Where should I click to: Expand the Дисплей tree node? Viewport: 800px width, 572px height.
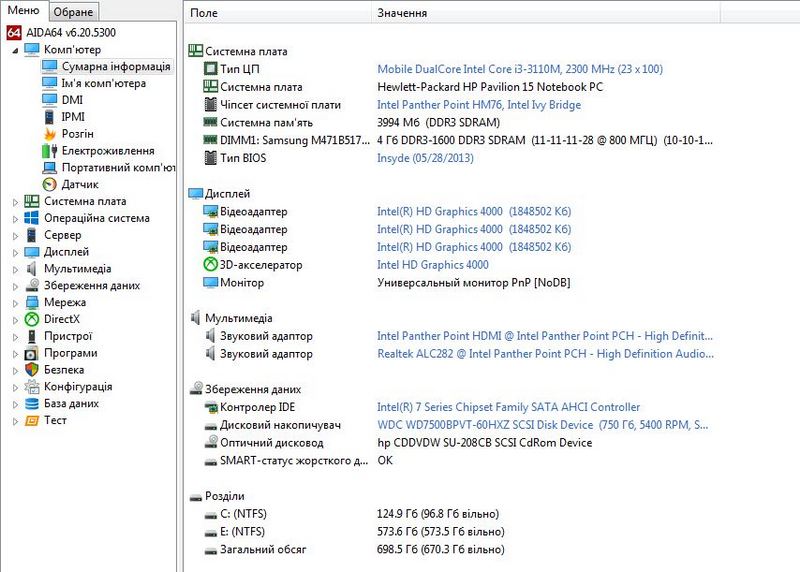(14, 252)
